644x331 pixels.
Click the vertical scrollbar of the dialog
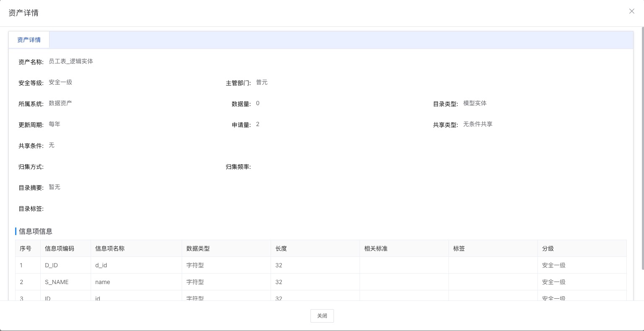(642, 148)
